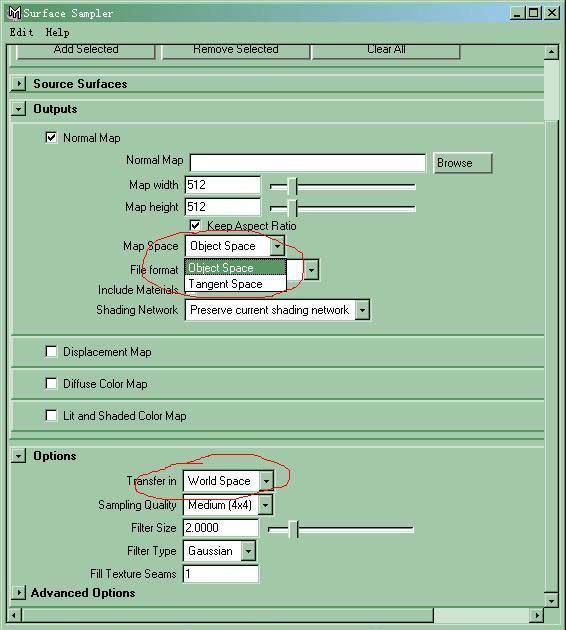The width and height of the screenshot is (566, 630).
Task: Select Object Space in the dropdown list
Action: (235, 268)
